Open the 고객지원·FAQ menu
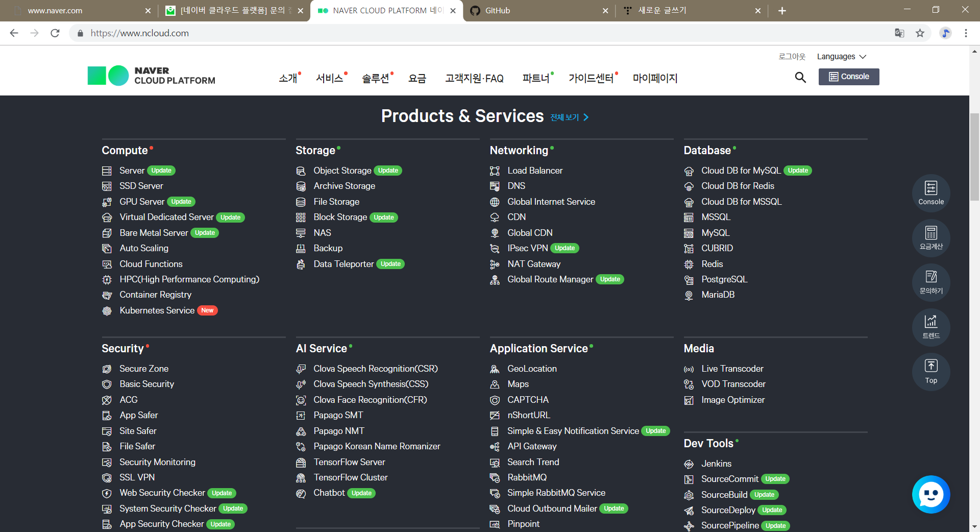The height and width of the screenshot is (532, 980). [x=474, y=78]
